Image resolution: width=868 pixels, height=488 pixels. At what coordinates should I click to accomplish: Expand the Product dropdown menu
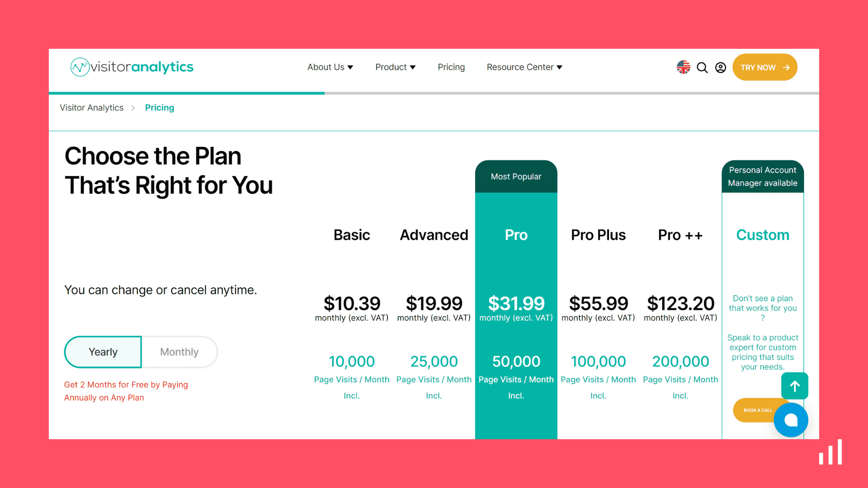[x=395, y=67]
